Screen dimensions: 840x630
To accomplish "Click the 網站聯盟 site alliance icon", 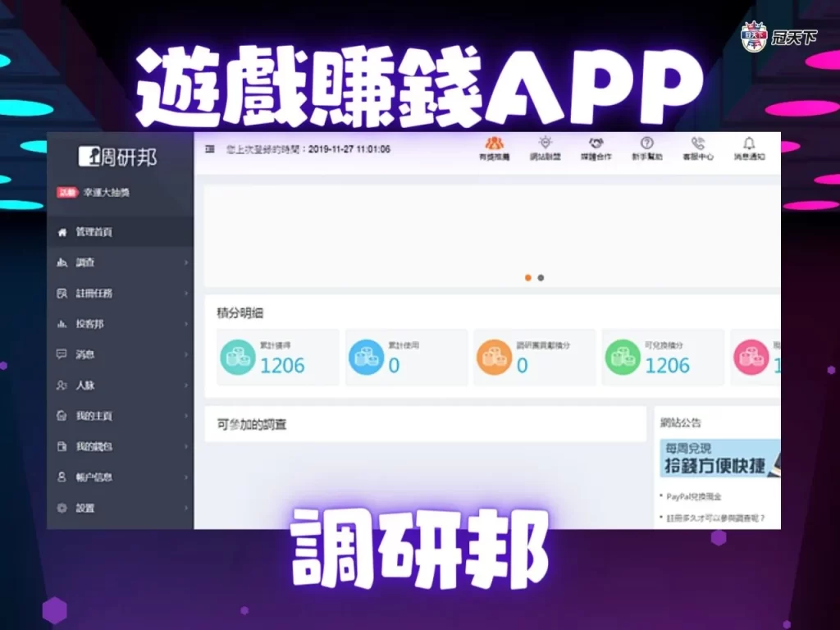I will (543, 148).
